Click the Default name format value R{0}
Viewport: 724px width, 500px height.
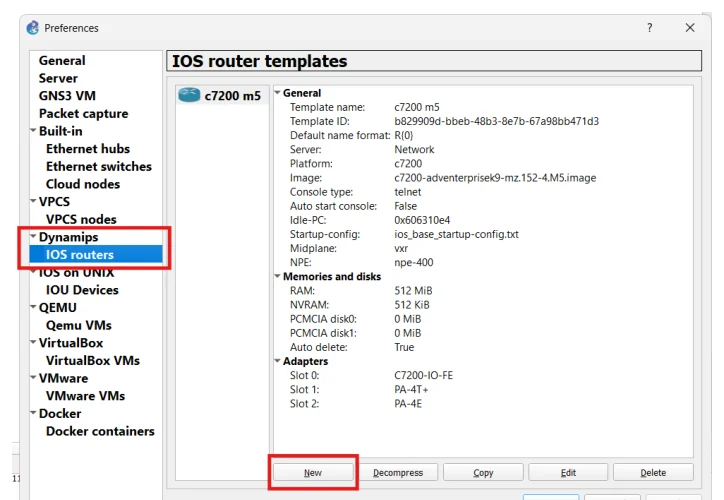[x=404, y=135]
